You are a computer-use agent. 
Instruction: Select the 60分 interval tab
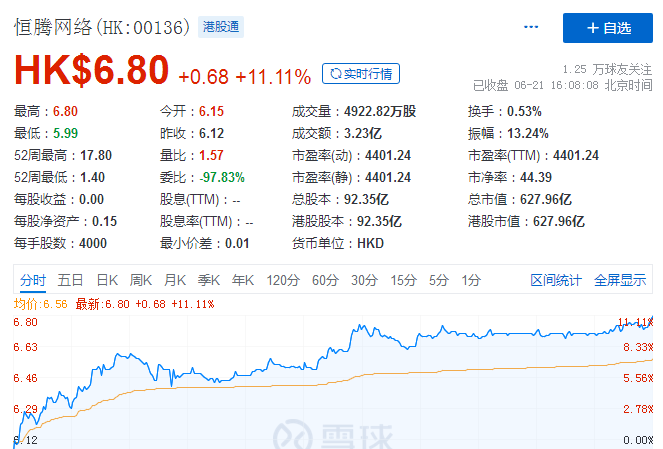click(325, 280)
